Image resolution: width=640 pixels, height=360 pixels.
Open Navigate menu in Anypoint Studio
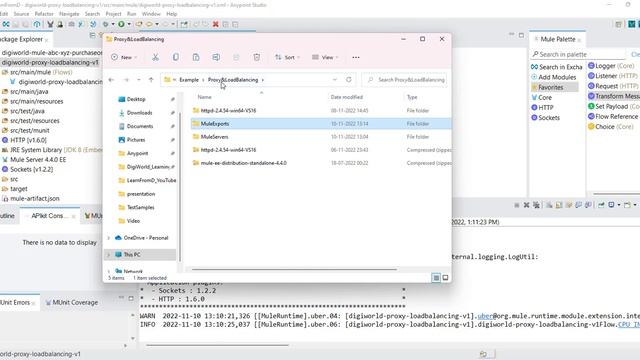click(69, 14)
